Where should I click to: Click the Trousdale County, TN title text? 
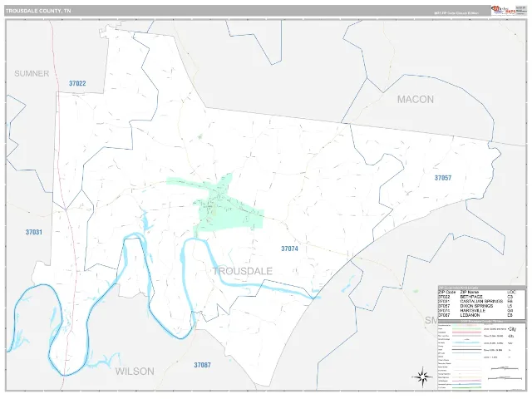pos(38,11)
